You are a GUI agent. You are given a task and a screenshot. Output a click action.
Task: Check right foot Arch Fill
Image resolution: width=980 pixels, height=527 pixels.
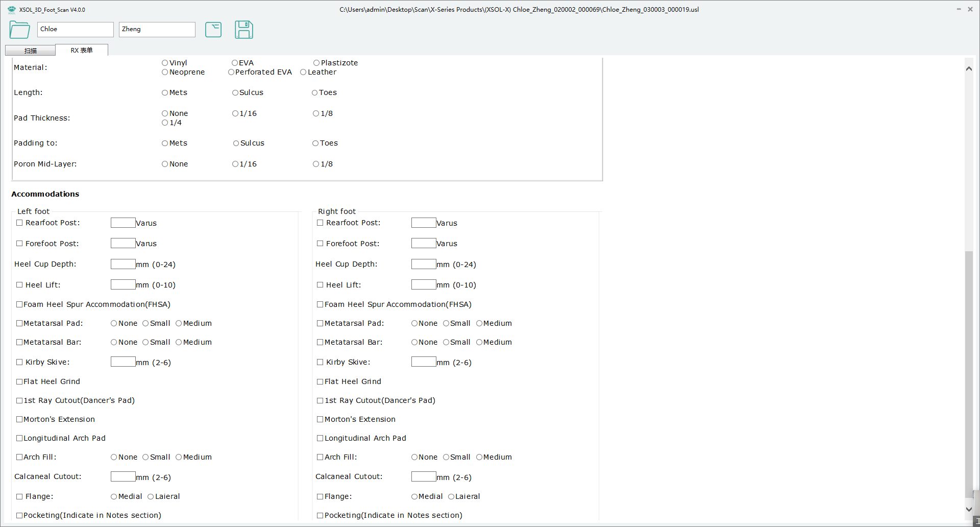[320, 457]
